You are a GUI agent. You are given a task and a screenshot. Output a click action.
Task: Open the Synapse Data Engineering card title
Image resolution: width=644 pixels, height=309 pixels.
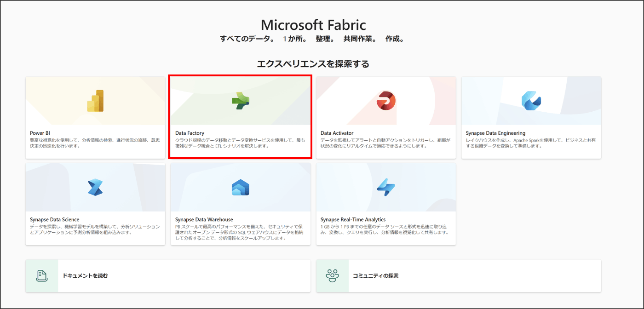(495, 133)
